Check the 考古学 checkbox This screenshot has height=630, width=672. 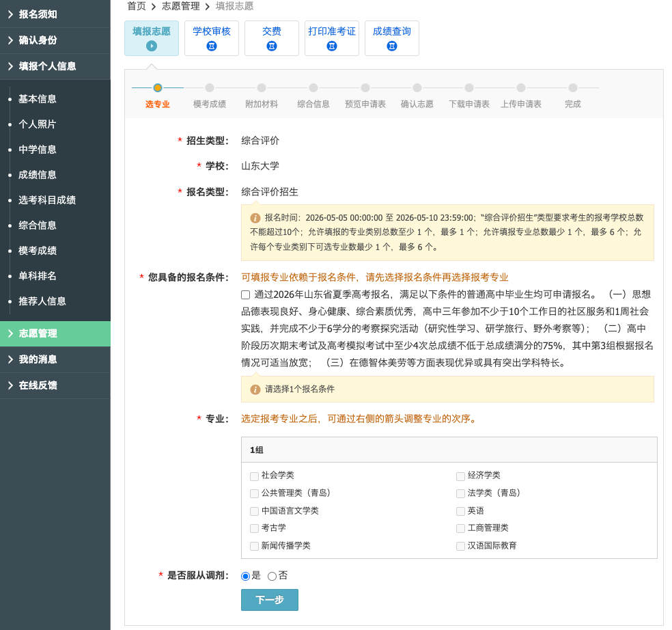254,528
